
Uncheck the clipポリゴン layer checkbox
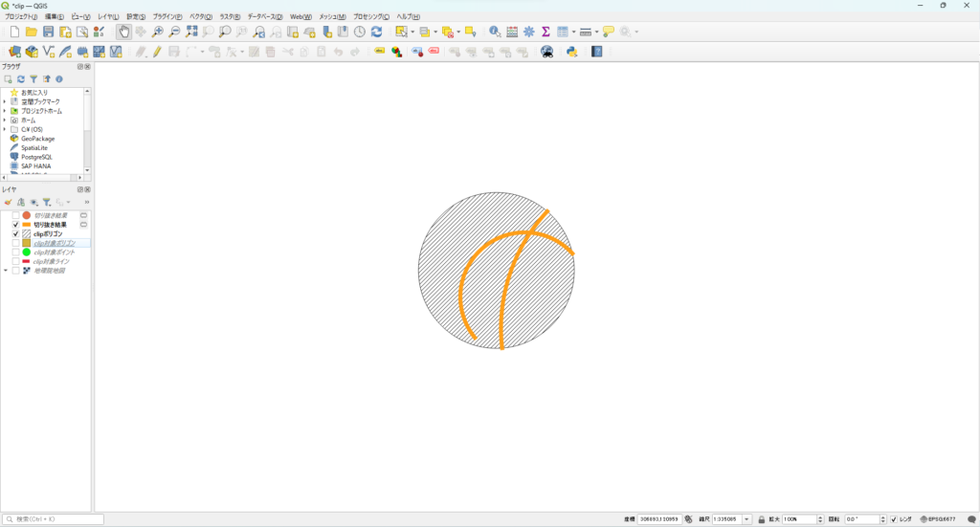click(x=15, y=233)
